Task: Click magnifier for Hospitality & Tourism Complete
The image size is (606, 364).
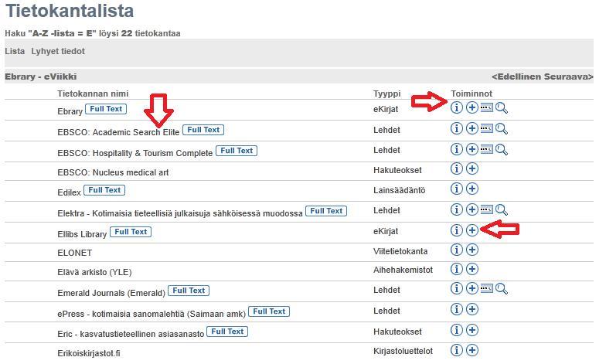Action: (x=502, y=150)
